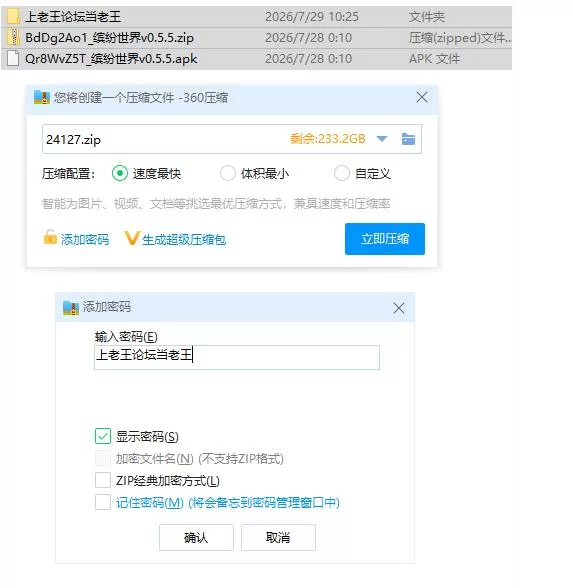Image resolution: width=573 pixels, height=588 pixels.
Task: Cancel the password dialog with 取消
Action: [x=278, y=537]
